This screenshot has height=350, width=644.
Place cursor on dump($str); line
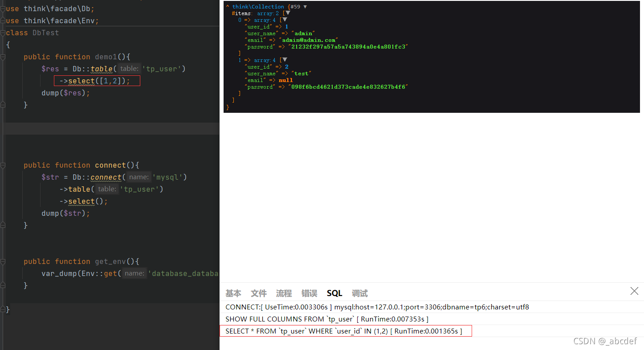pyautogui.click(x=66, y=214)
